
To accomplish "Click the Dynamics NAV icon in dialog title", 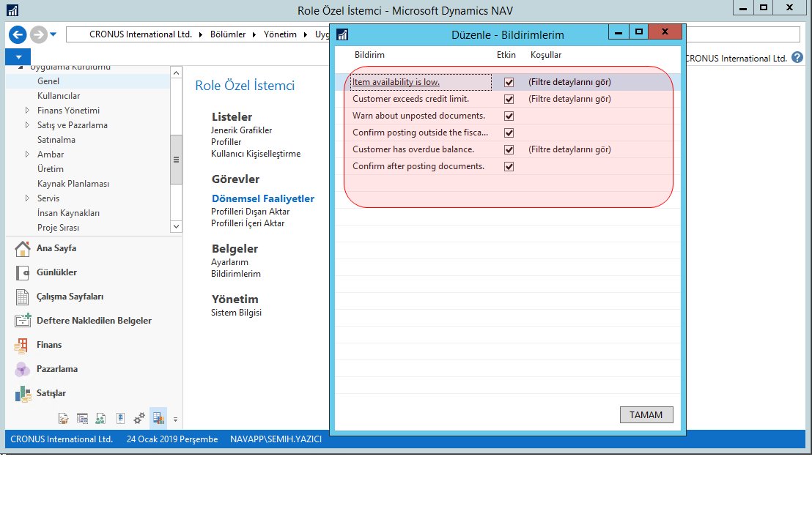I will click(x=342, y=34).
